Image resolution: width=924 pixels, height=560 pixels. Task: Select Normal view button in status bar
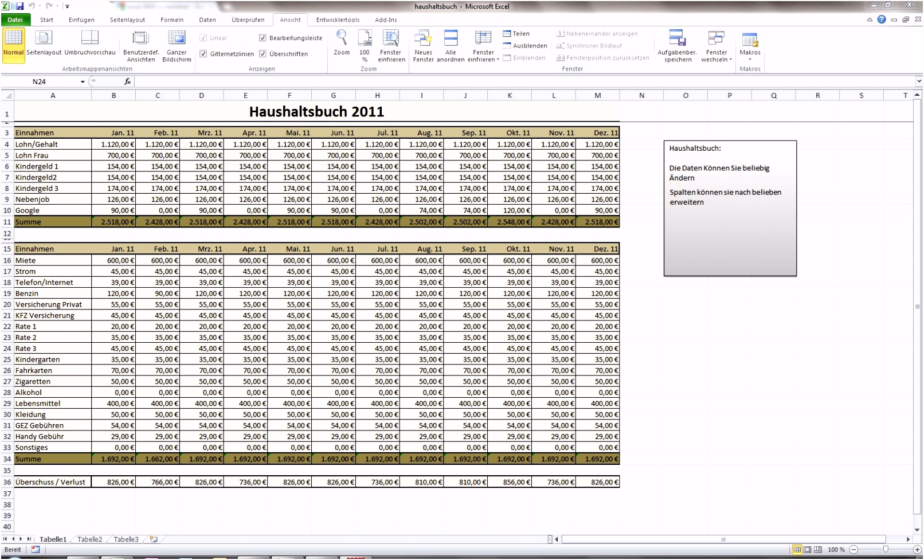[x=797, y=550]
